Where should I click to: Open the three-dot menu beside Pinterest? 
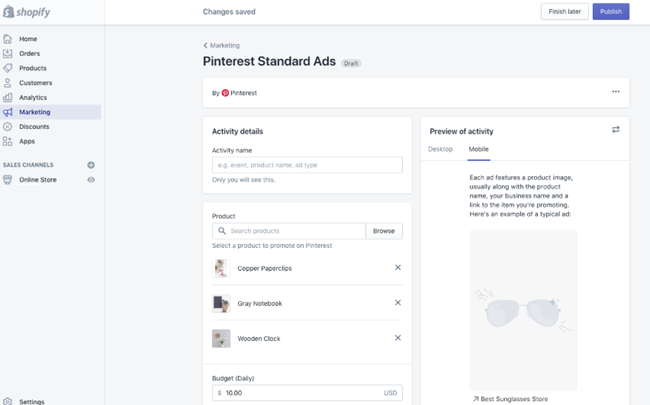click(616, 92)
